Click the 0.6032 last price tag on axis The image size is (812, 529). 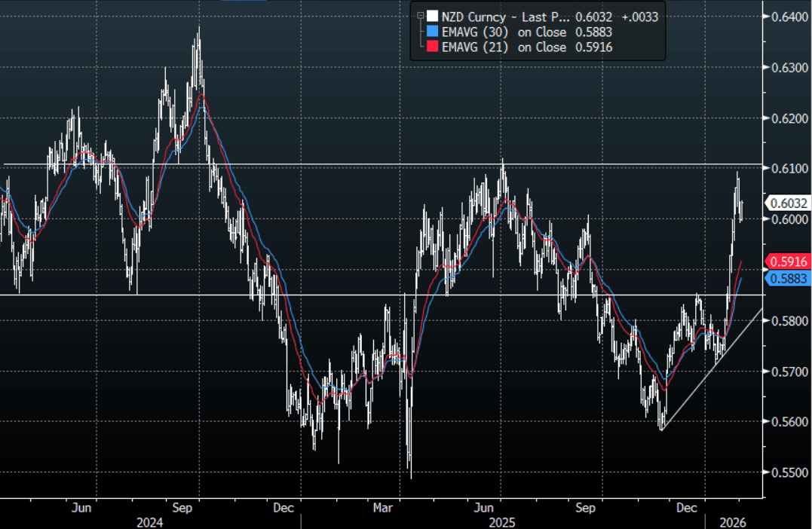(x=787, y=203)
